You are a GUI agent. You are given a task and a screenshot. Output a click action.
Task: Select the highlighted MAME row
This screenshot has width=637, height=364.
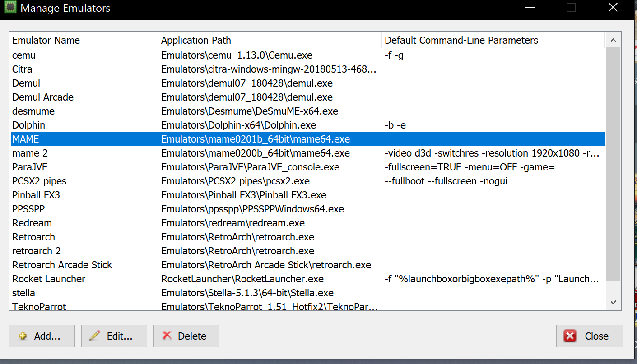click(308, 139)
